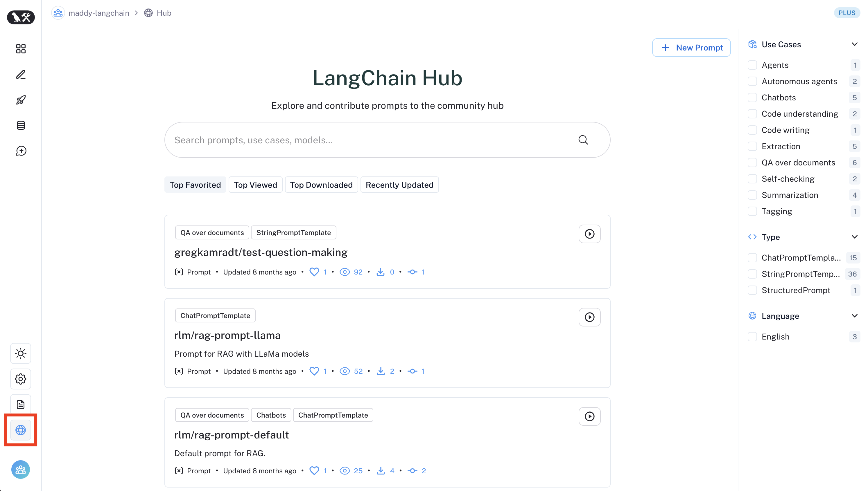This screenshot has width=868, height=491.
Task: Toggle light theme with the sun icon
Action: click(21, 353)
